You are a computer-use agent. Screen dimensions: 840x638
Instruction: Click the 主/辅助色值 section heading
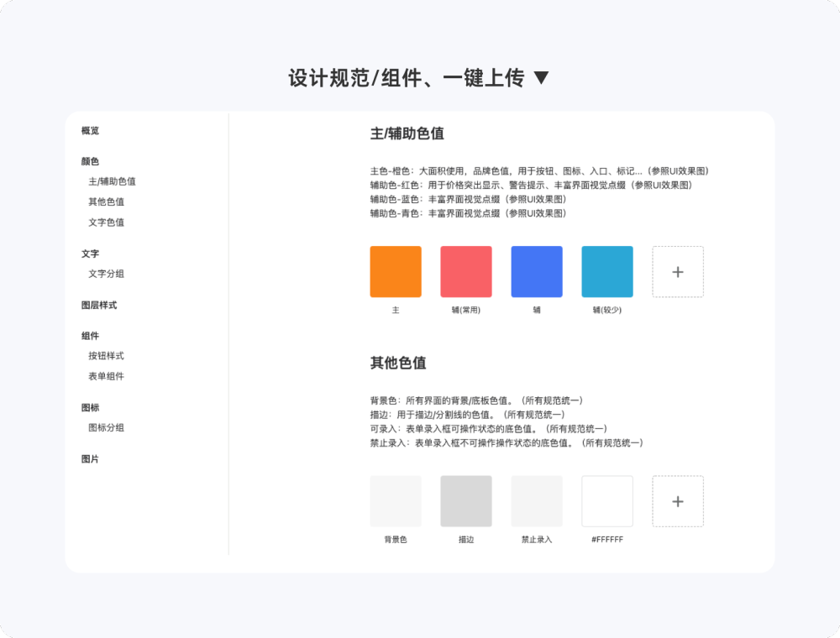[x=407, y=133]
